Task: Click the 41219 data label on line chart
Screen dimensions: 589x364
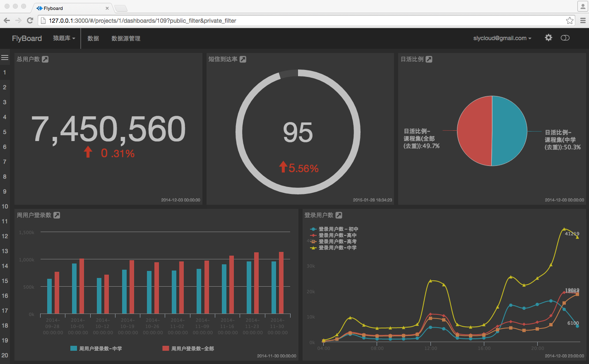Action: coord(572,234)
